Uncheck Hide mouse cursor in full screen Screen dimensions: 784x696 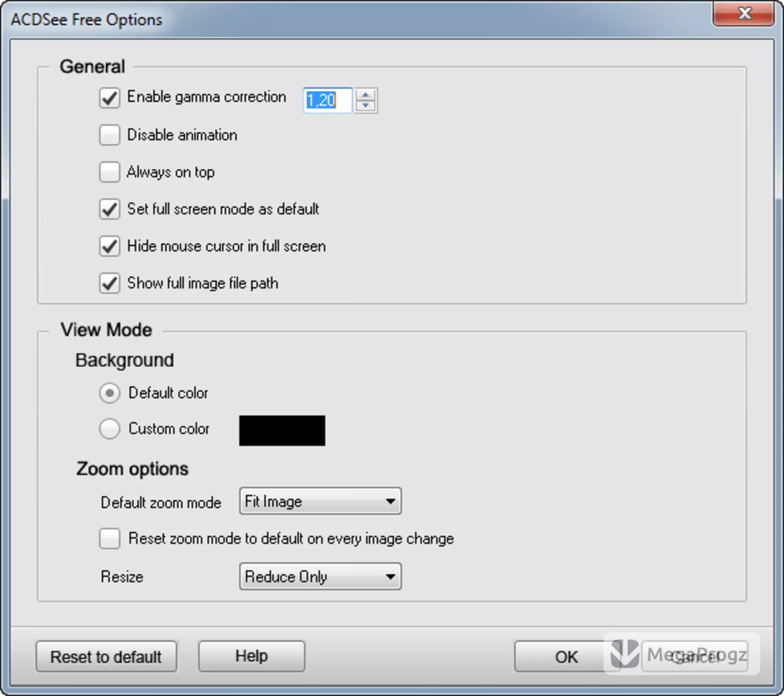coord(109,246)
